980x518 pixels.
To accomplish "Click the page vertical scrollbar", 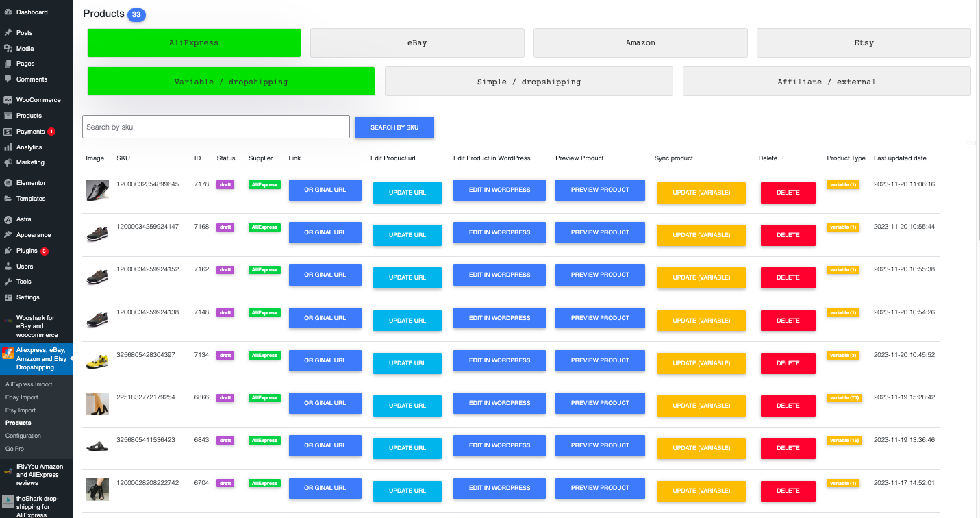I will pos(977,120).
